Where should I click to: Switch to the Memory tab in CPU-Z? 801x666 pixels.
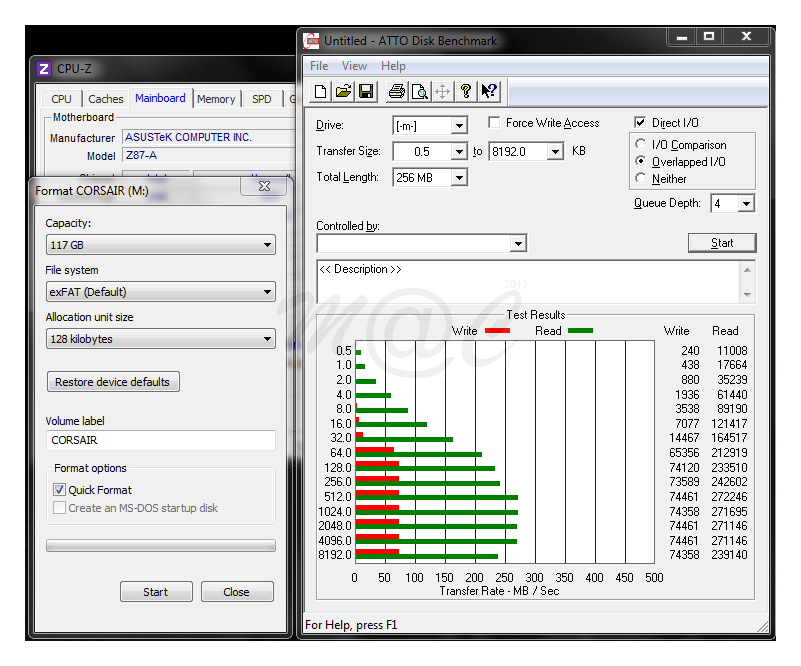[216, 99]
